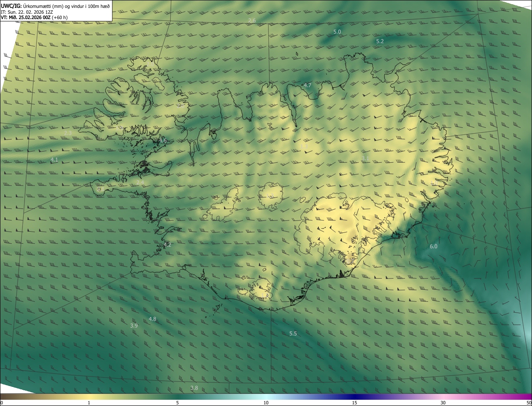This screenshot has height=406, width=532.
Task: Click the 30 tick on the color scale
Action: [443, 403]
